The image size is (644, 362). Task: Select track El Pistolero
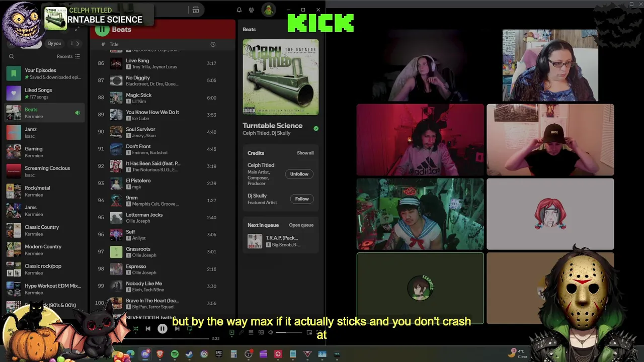coord(162,183)
